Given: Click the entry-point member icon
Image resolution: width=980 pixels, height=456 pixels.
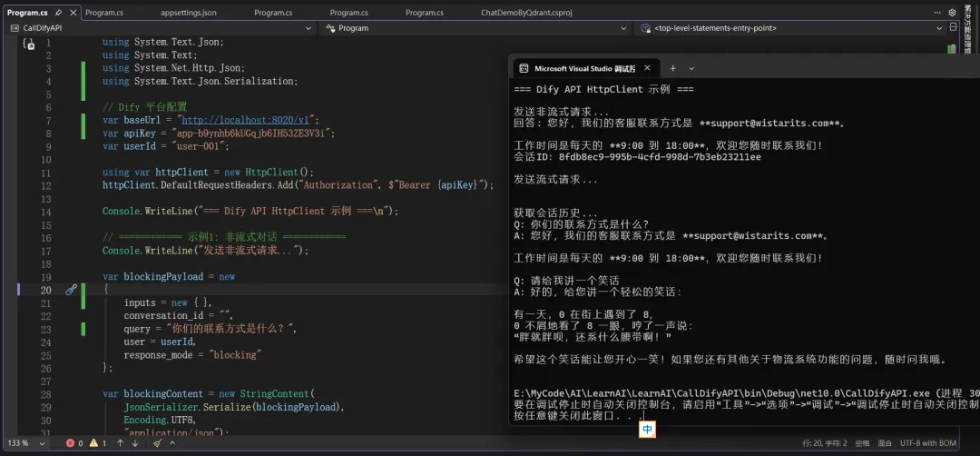Looking at the screenshot, I should coord(646,28).
